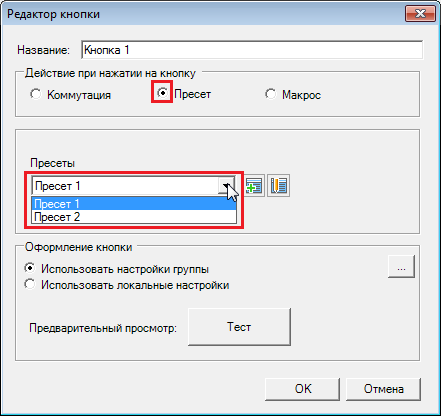Click the Предварительный просмотр label

point(103,328)
